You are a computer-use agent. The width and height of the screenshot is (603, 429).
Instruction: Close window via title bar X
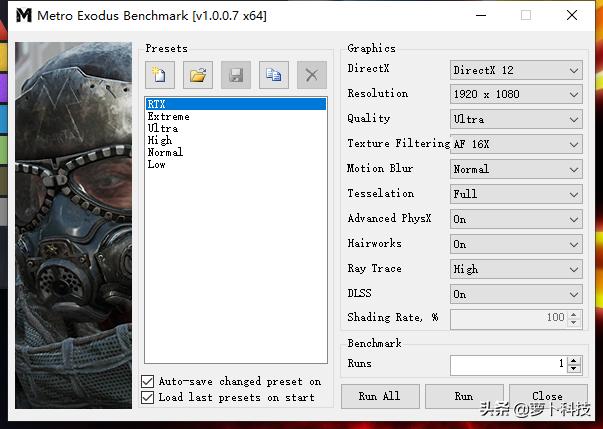coord(572,15)
